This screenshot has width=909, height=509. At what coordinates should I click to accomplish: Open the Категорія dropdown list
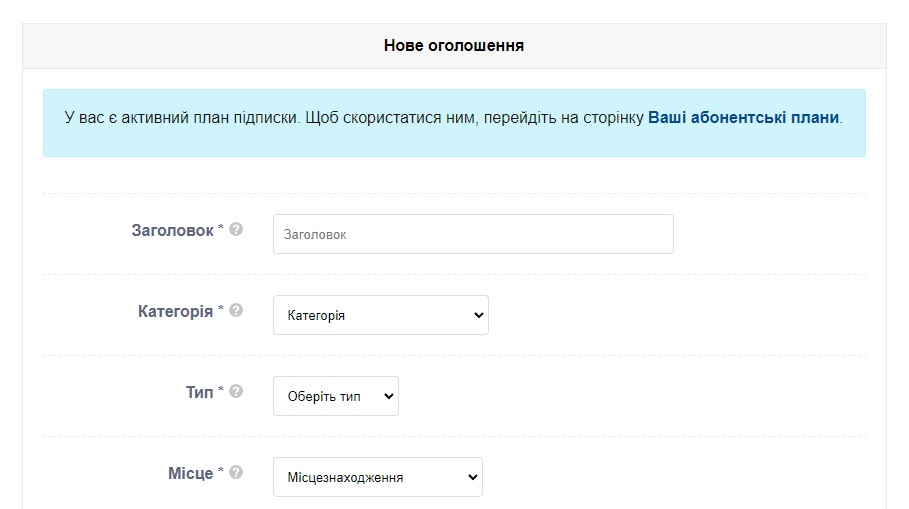tap(381, 315)
